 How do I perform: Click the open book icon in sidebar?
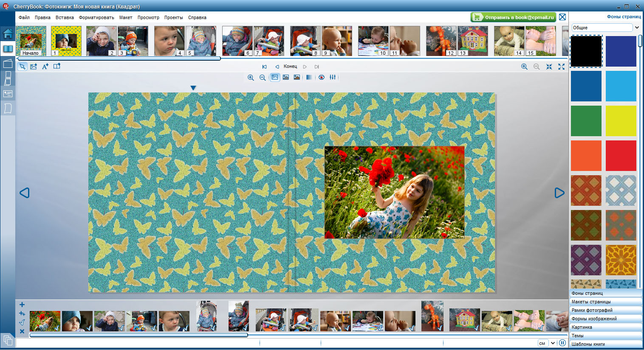[x=8, y=49]
